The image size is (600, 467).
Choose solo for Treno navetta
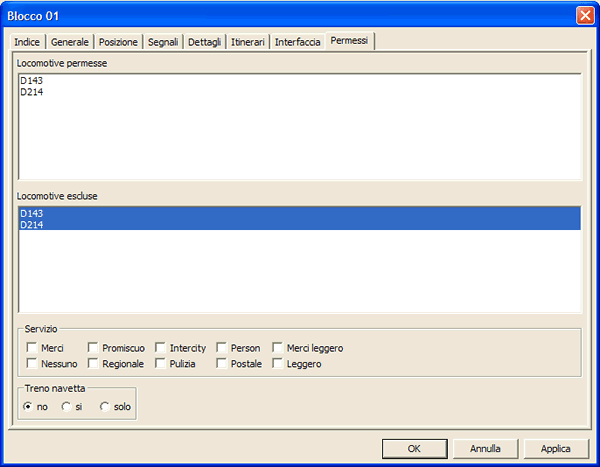[x=105, y=407]
